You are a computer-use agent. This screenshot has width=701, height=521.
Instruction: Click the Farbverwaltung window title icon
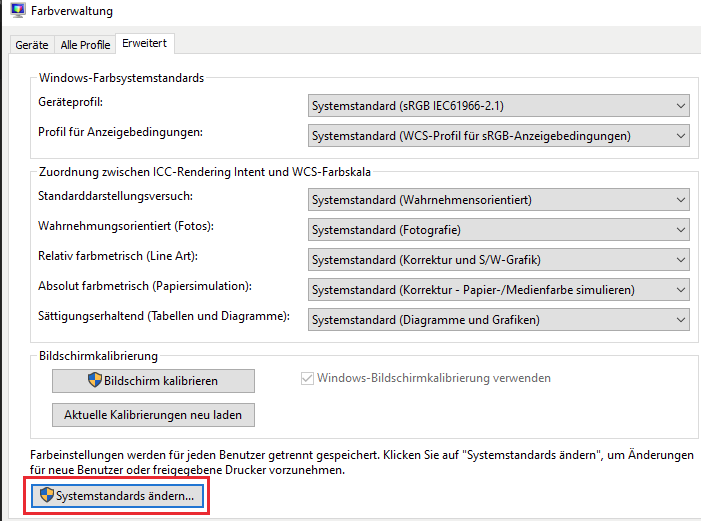(x=18, y=10)
